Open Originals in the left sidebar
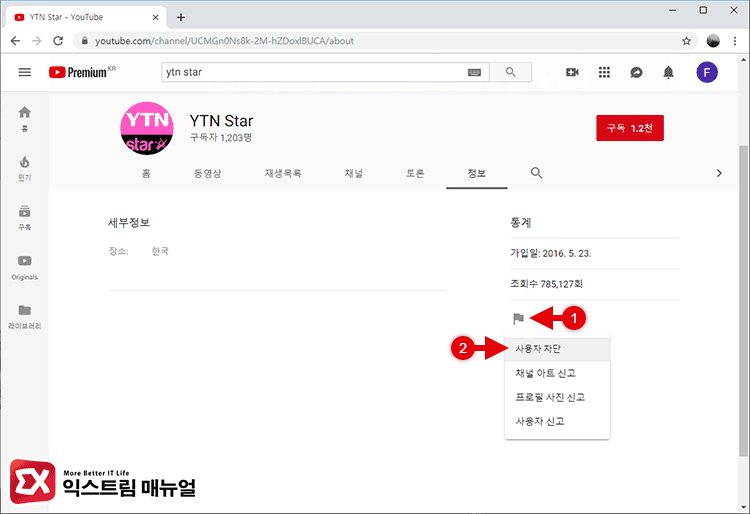The image size is (750, 514). click(x=24, y=267)
